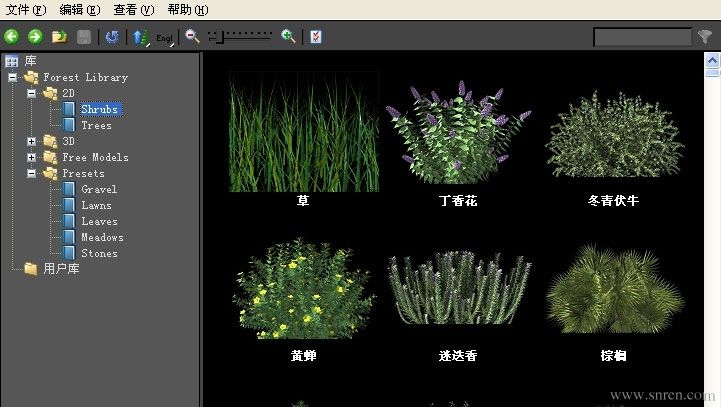Click the Leaves blue book icon
Viewport: 721px width, 407px height.
[69, 221]
